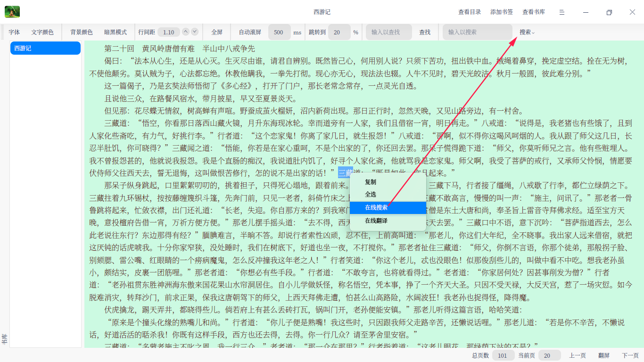
Task: Go to previous page with 上一页
Action: (578, 355)
